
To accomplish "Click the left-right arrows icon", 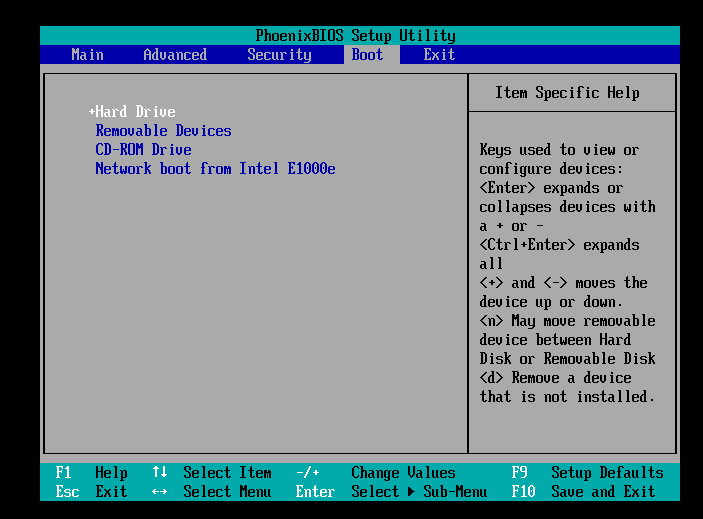I will click(x=160, y=492).
